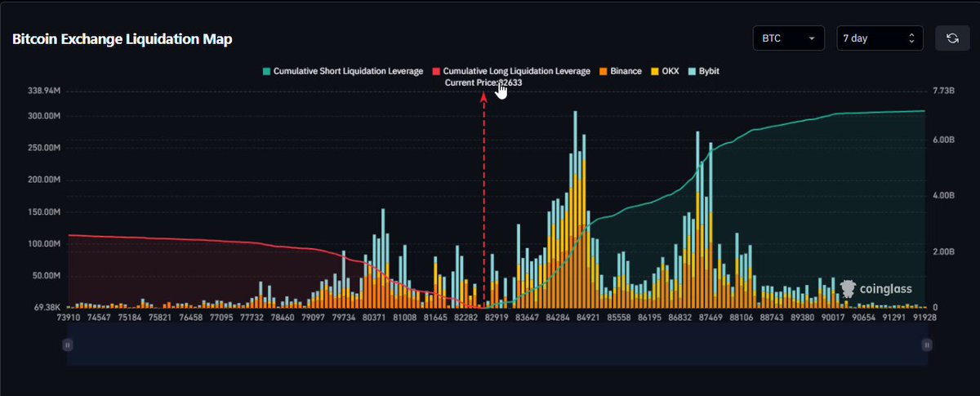Click the 300.00M left axis label
Viewport: 980px width, 396px height.
coord(44,116)
